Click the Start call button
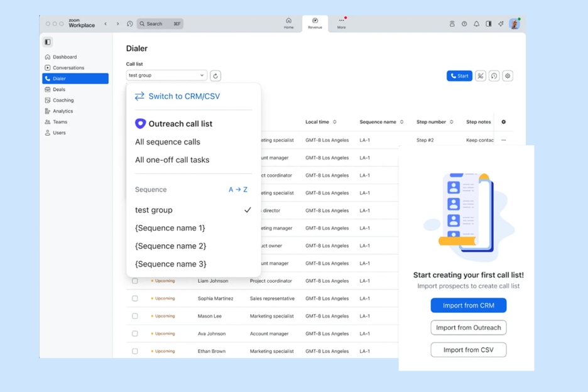 click(459, 75)
